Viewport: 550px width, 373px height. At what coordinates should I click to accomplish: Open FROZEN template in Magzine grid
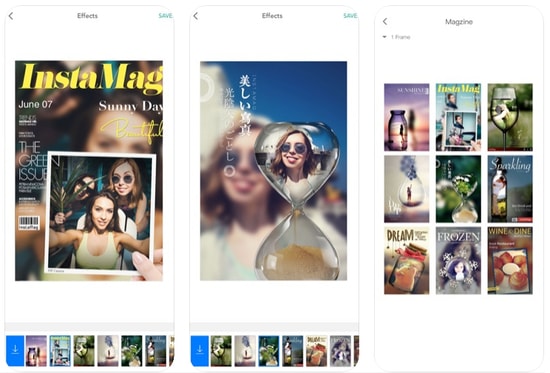tap(458, 260)
